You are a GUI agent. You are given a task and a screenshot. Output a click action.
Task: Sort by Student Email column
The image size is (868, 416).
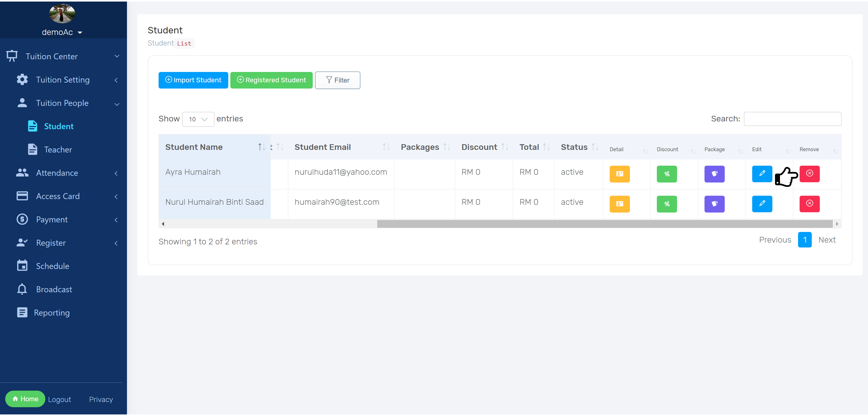click(341, 147)
